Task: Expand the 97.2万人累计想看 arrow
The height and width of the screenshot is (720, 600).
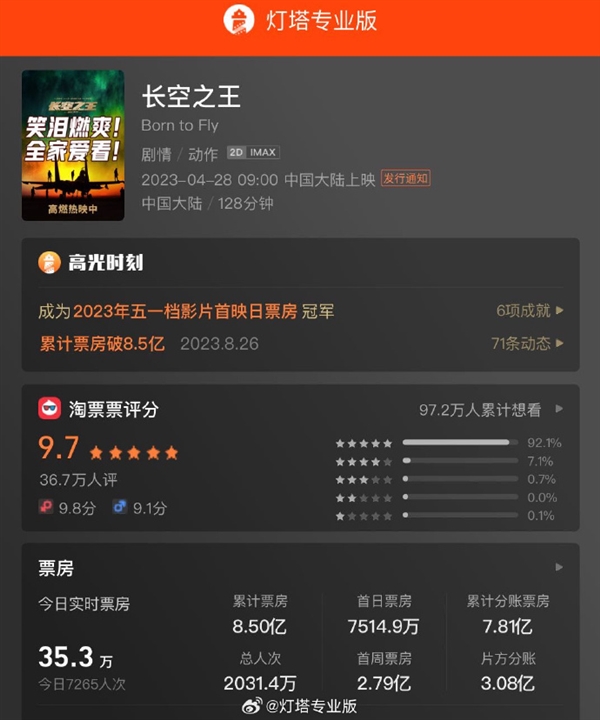Action: pyautogui.click(x=559, y=409)
